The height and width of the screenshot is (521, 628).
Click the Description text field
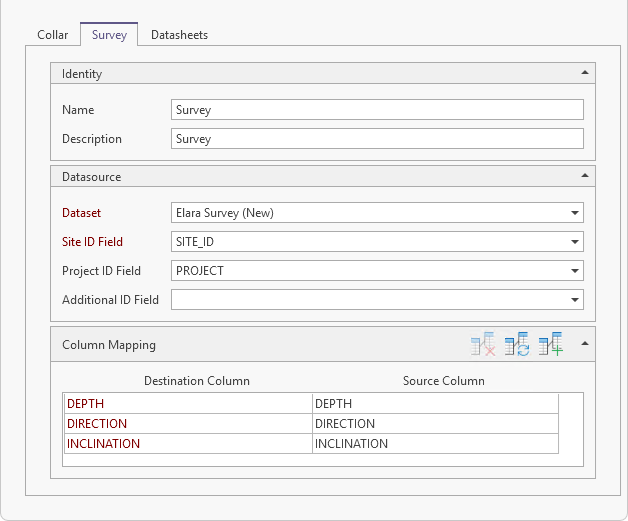tap(377, 139)
